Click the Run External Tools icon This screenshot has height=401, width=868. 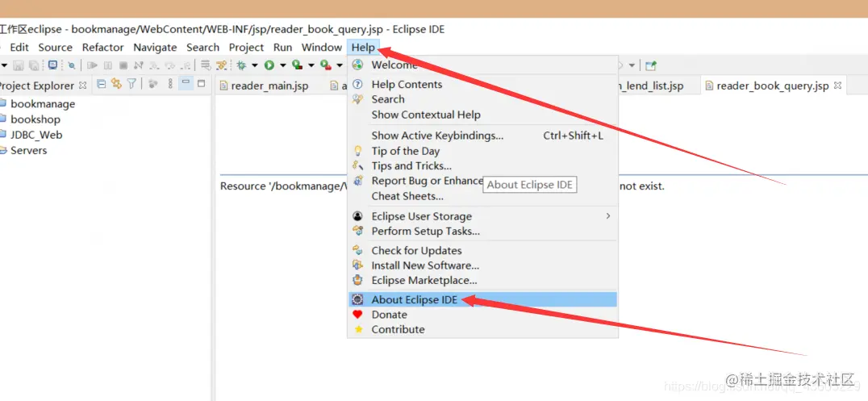click(326, 65)
